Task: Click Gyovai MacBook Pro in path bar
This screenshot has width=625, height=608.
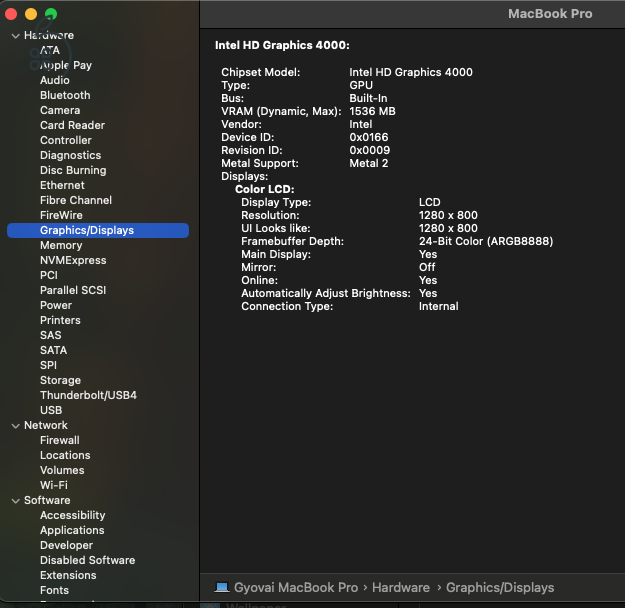Action: click(296, 587)
